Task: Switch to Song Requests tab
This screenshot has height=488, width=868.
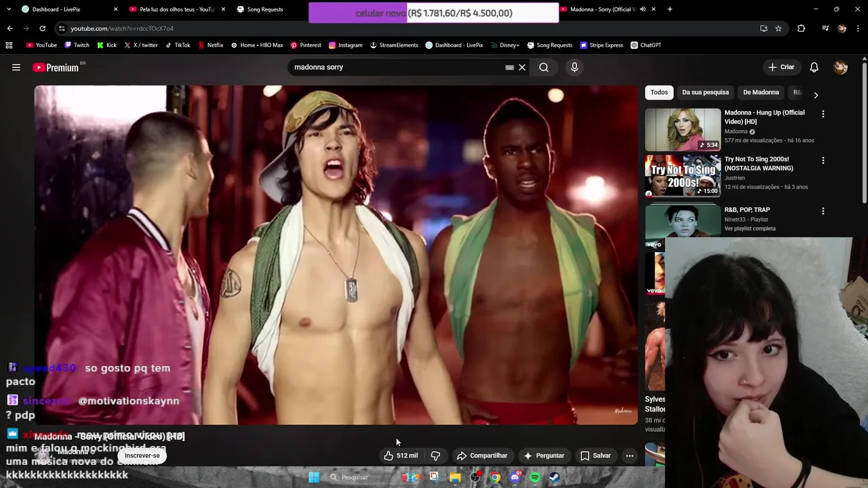Action: click(264, 9)
